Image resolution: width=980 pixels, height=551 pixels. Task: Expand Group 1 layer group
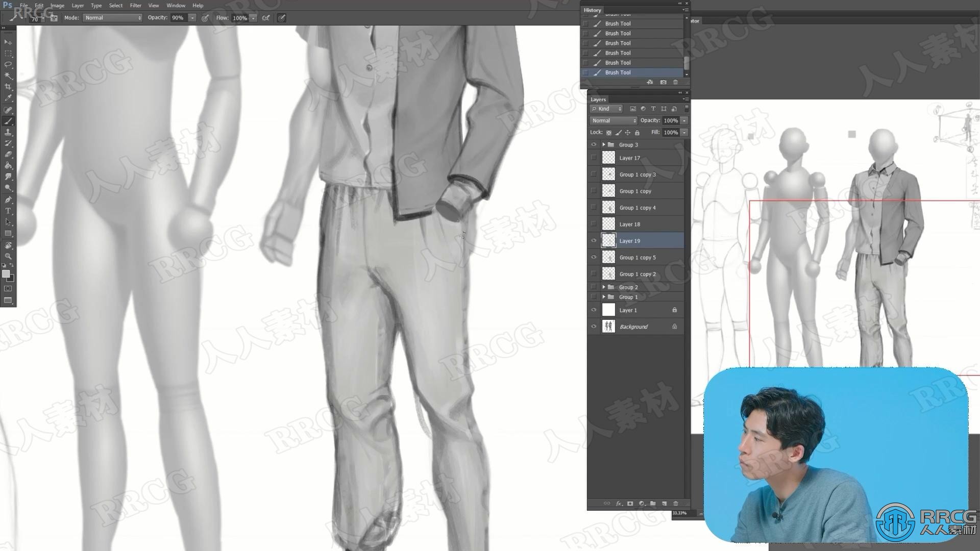click(x=604, y=297)
